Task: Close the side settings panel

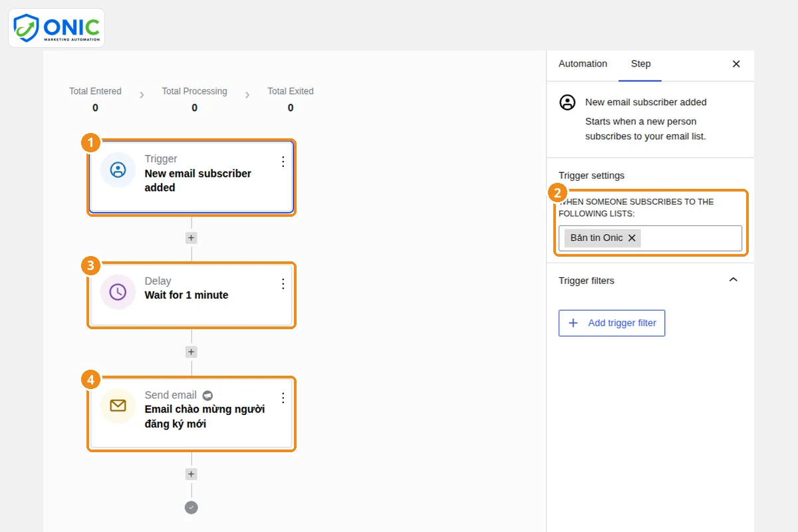Action: tap(736, 64)
